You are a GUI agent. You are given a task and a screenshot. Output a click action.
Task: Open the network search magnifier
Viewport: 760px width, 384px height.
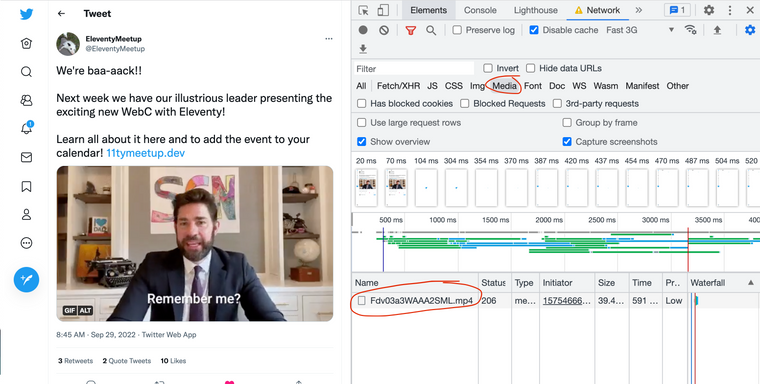click(431, 30)
